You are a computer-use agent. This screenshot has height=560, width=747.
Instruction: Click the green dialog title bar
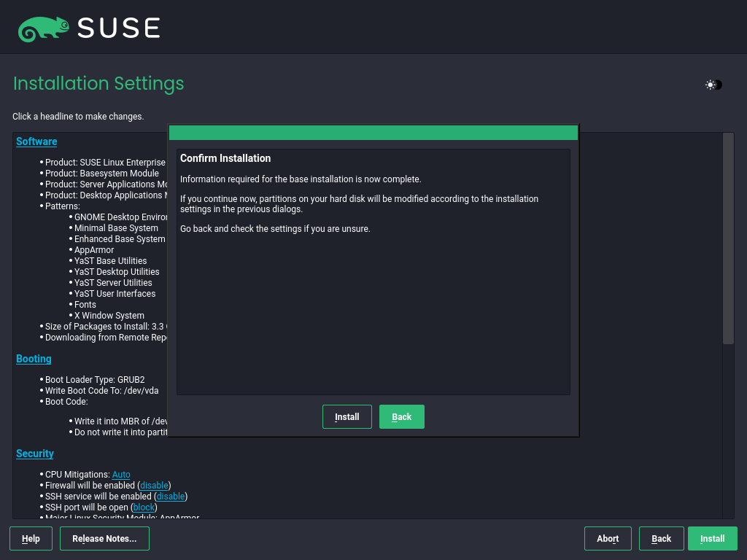tap(373, 133)
